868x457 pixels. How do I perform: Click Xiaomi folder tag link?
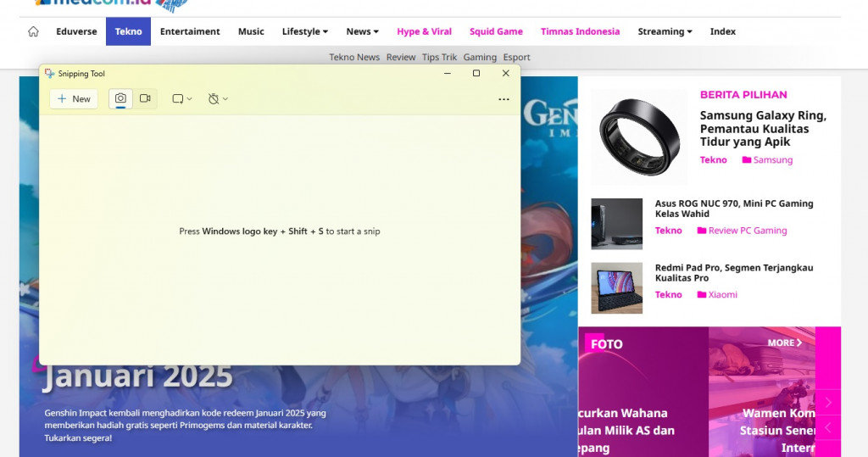717,295
